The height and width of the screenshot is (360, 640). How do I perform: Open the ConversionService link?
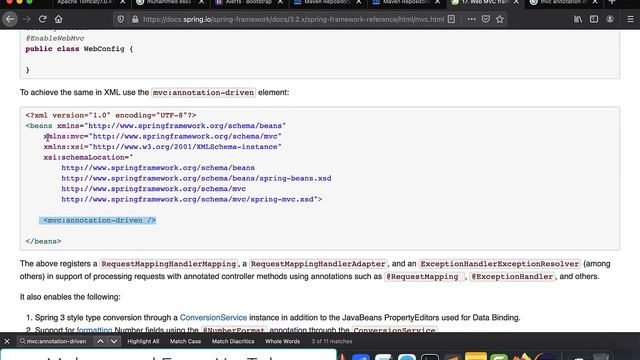click(x=213, y=318)
